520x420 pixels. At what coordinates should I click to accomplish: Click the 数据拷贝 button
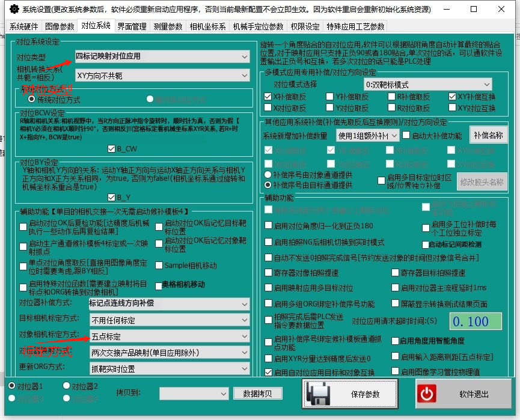coord(257,394)
